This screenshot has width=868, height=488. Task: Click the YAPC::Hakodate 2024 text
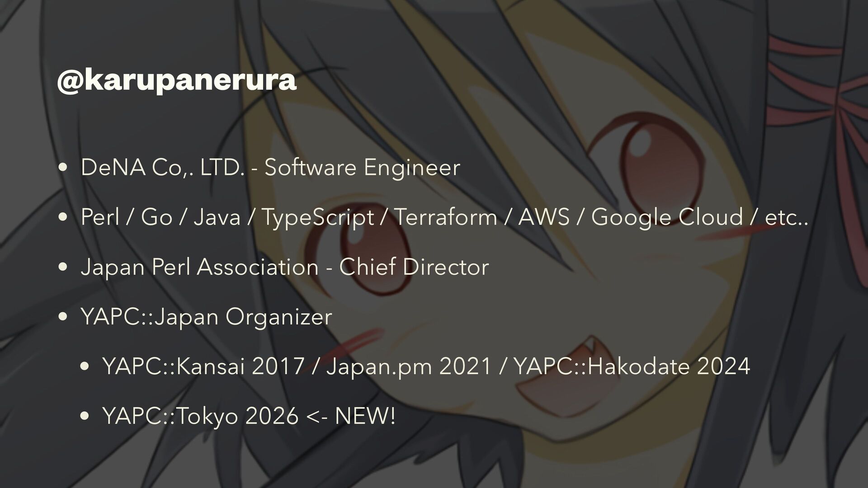(x=632, y=366)
